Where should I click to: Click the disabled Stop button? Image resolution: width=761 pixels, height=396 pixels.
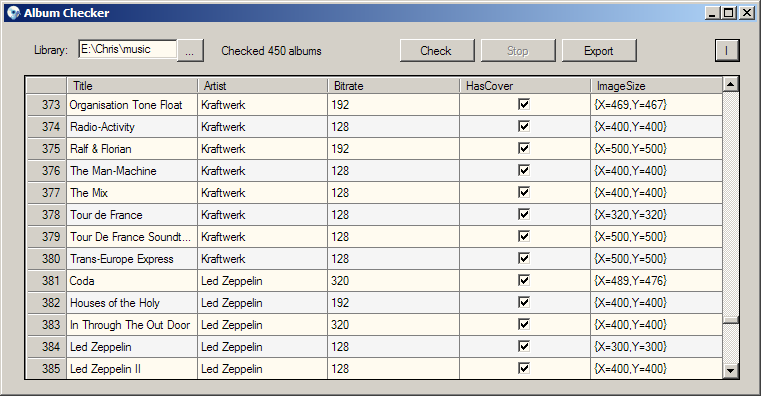pyautogui.click(x=518, y=50)
